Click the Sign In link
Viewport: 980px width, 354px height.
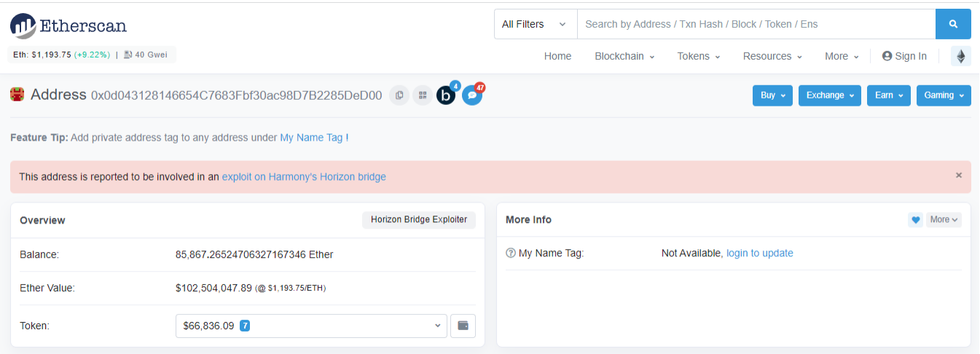[904, 56]
